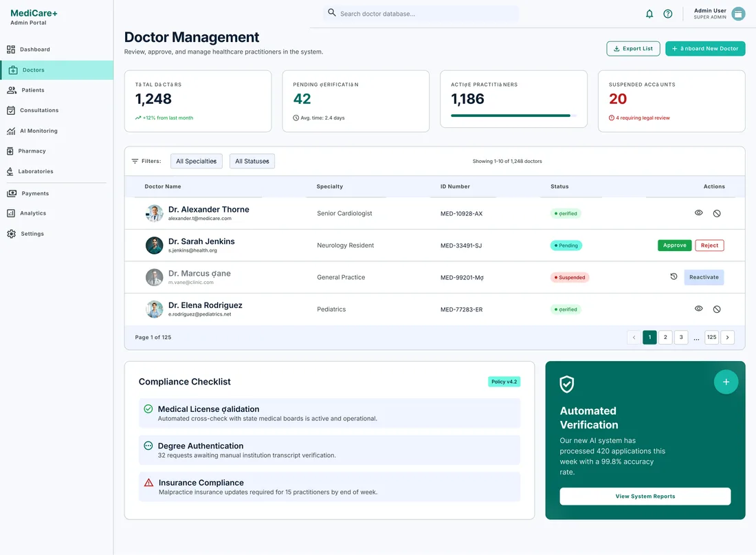This screenshot has height=555, width=756.
Task: Select Patients in the sidebar
Action: click(57, 90)
